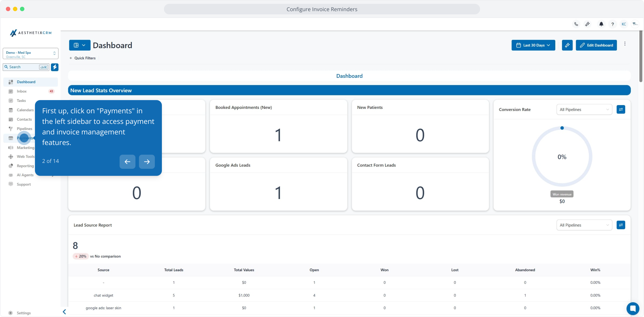Screen dimensions: 644x317
Task: Click Conversion Rate filter settings icon
Action: click(621, 109)
